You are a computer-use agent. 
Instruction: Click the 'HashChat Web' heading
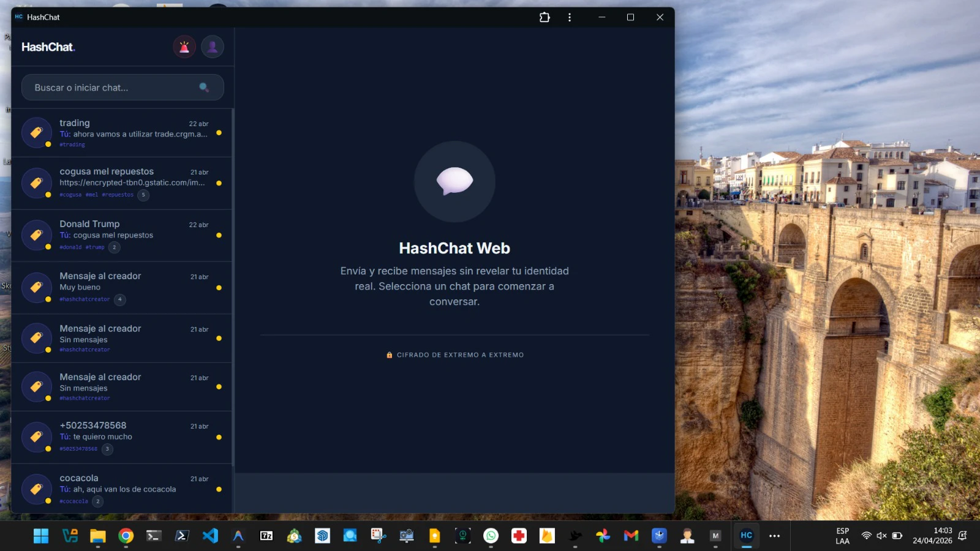(x=454, y=248)
